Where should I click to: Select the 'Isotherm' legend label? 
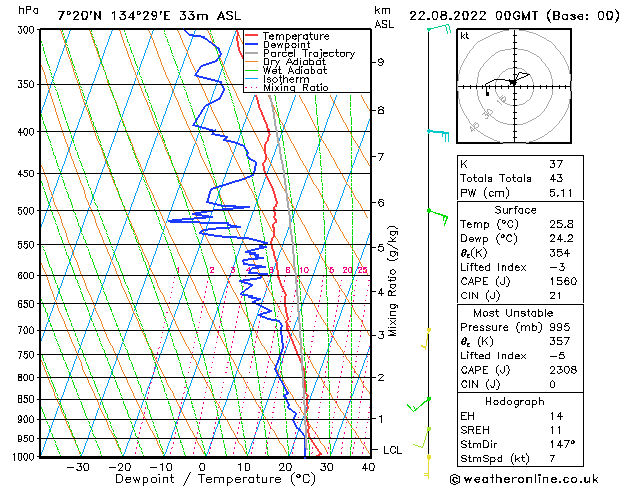coord(286,79)
